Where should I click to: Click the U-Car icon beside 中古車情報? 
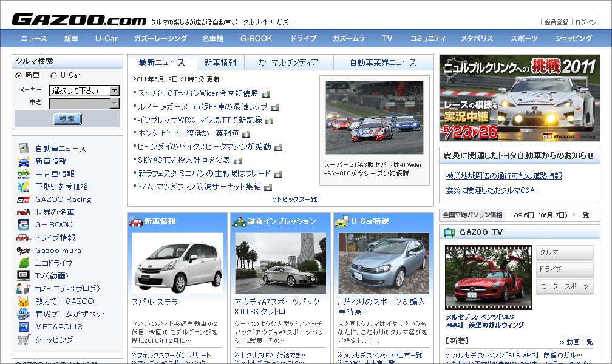24,174
